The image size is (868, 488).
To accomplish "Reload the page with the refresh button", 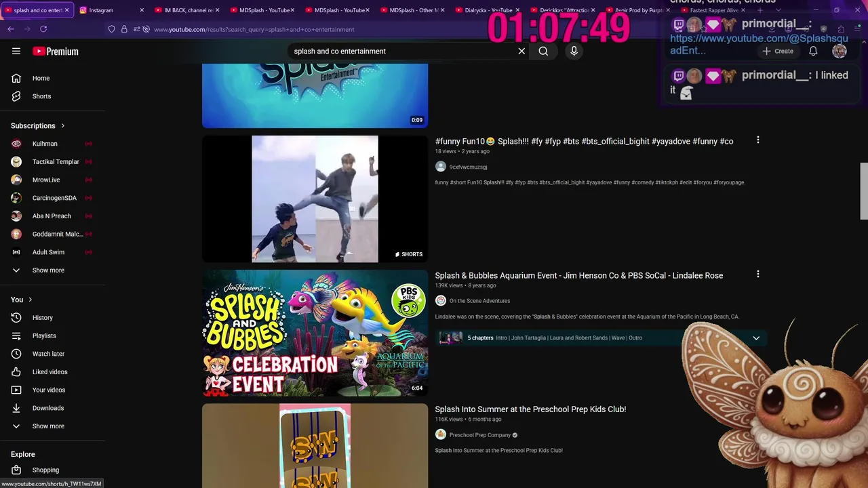I will pos(43,29).
